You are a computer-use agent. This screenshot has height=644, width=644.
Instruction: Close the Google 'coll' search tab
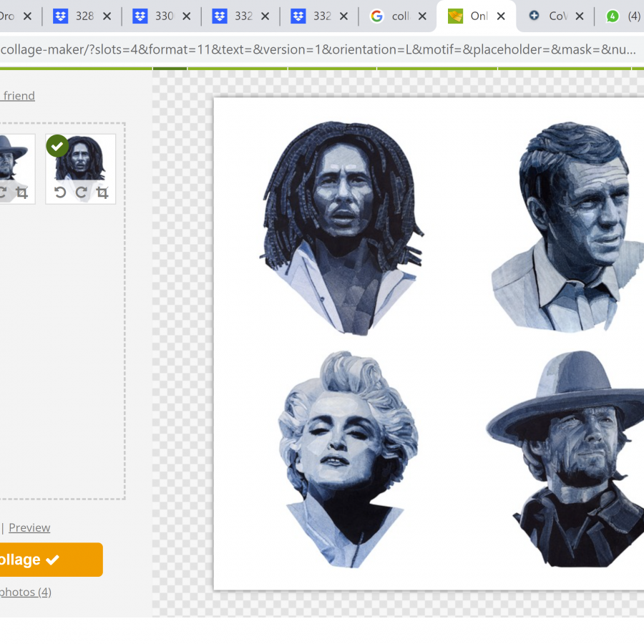coord(422,16)
